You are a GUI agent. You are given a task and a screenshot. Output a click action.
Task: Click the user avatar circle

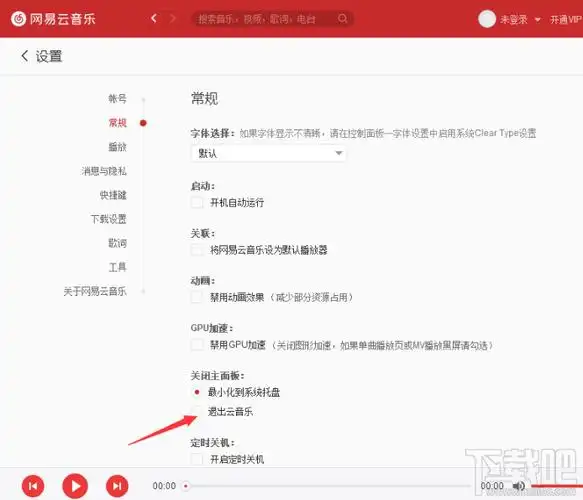[487, 19]
